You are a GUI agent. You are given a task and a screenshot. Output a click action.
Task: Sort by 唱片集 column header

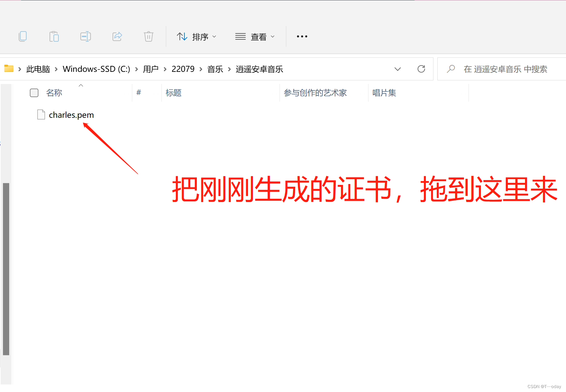pyautogui.click(x=384, y=93)
